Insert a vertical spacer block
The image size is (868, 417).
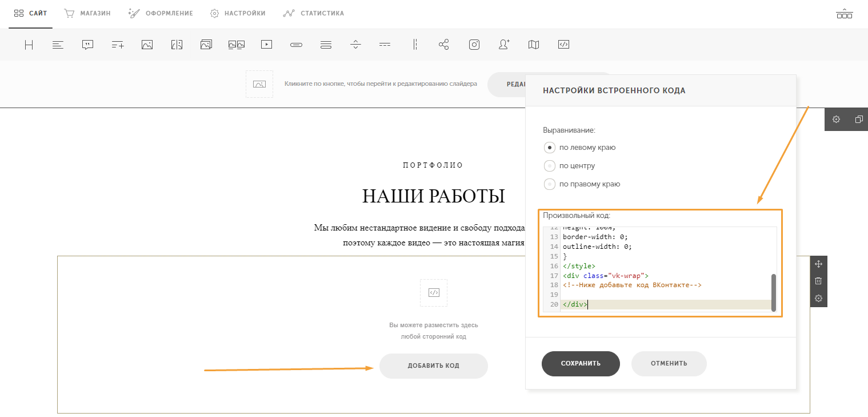(x=355, y=45)
